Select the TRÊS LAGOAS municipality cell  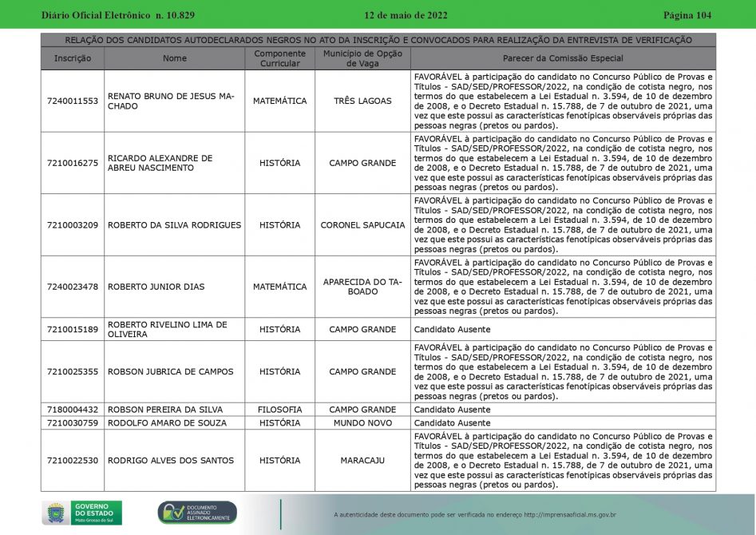[x=362, y=101]
